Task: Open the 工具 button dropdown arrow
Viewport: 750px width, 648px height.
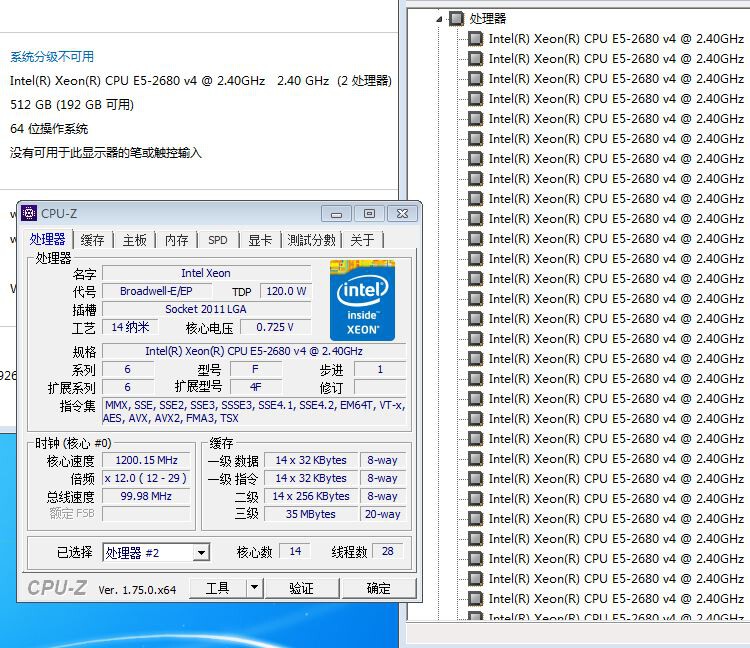Action: coord(254,587)
